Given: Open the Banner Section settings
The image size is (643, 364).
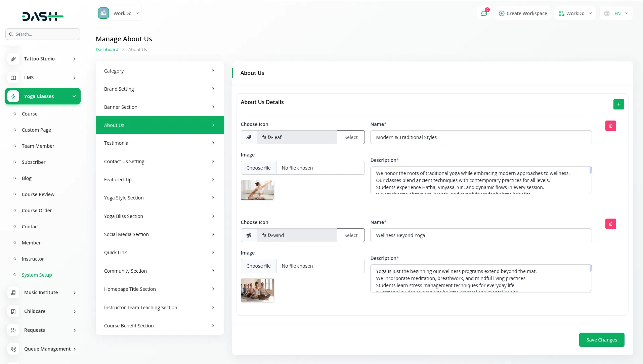Looking at the screenshot, I should pyautogui.click(x=160, y=107).
